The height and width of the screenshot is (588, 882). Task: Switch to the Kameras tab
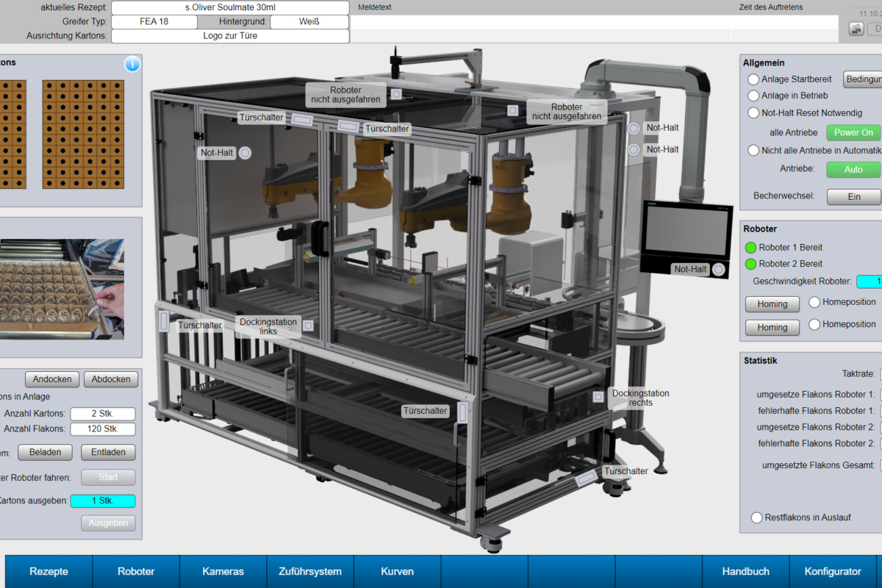(x=223, y=571)
